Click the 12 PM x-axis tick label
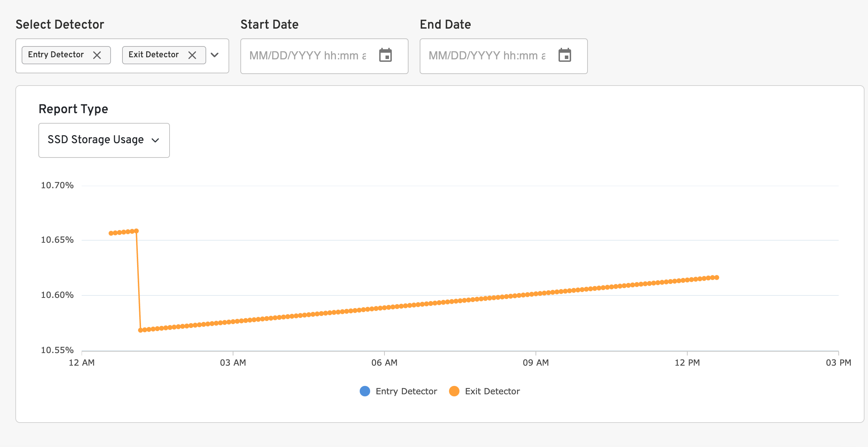Viewport: 868px width, 447px height. pyautogui.click(x=687, y=362)
